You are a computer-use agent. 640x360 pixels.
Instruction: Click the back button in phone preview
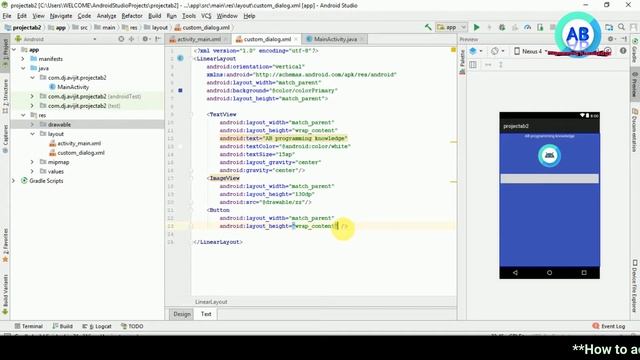[x=515, y=272]
